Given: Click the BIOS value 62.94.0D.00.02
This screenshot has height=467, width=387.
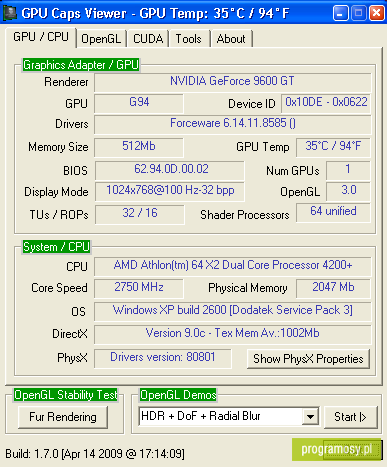Looking at the screenshot, I should point(170,170).
